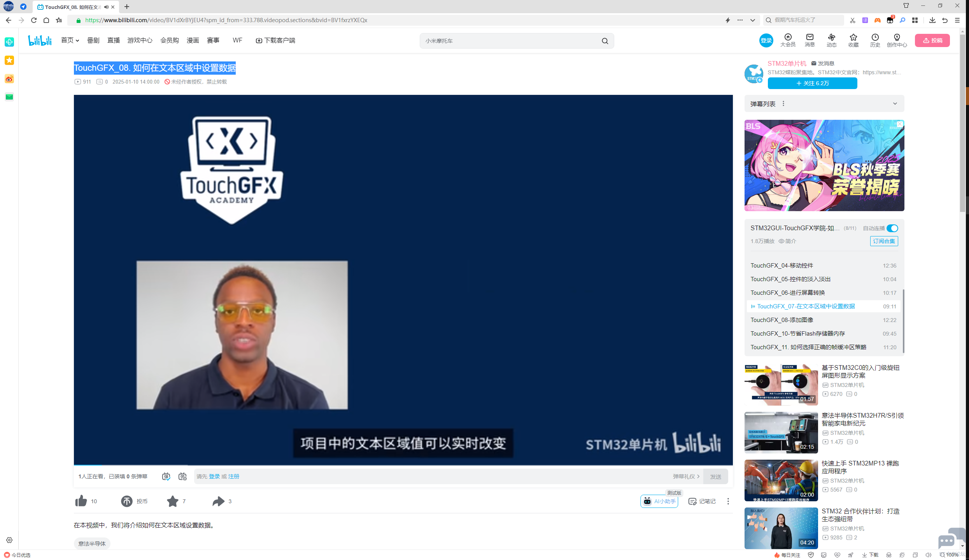969x560 pixels.
Task: Play TouchGFX_08-添加图像 from playlist
Action: pyautogui.click(x=782, y=320)
